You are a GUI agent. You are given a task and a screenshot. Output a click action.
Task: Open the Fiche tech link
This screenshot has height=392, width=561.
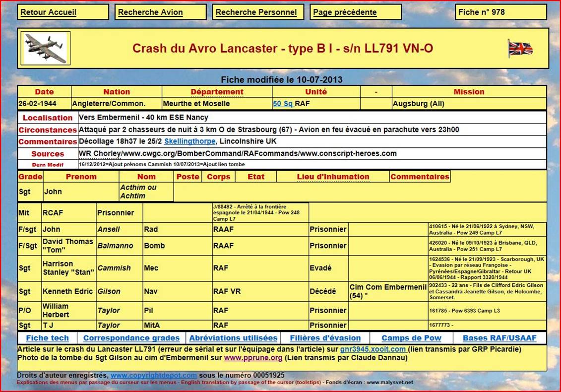(48, 338)
